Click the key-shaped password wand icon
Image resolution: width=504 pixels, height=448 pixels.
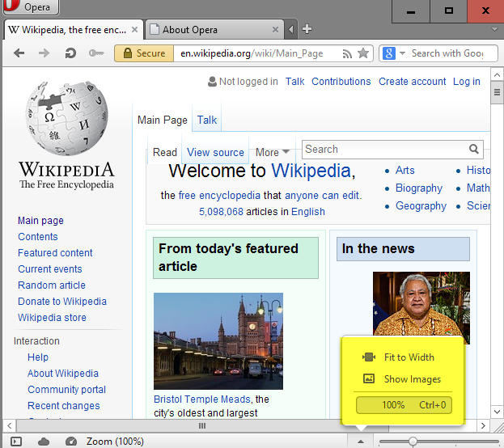[x=95, y=53]
